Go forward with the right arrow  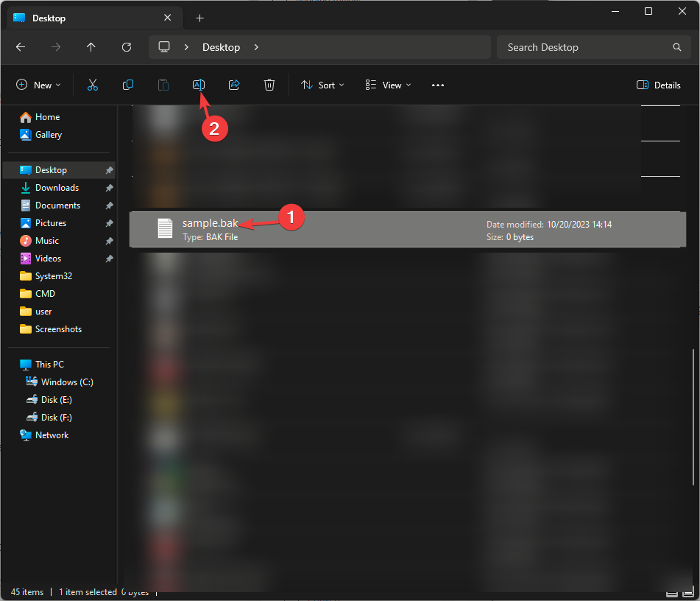[56, 47]
